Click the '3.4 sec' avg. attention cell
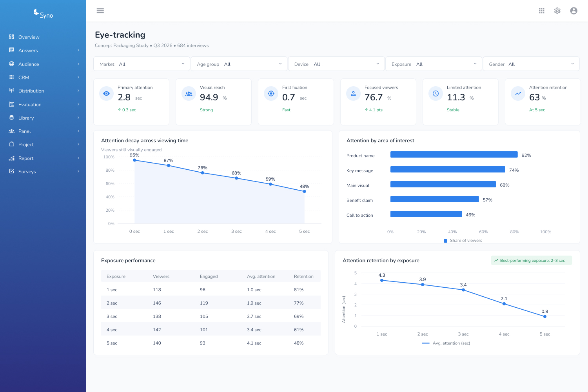The height and width of the screenshot is (392, 588). [x=254, y=330]
